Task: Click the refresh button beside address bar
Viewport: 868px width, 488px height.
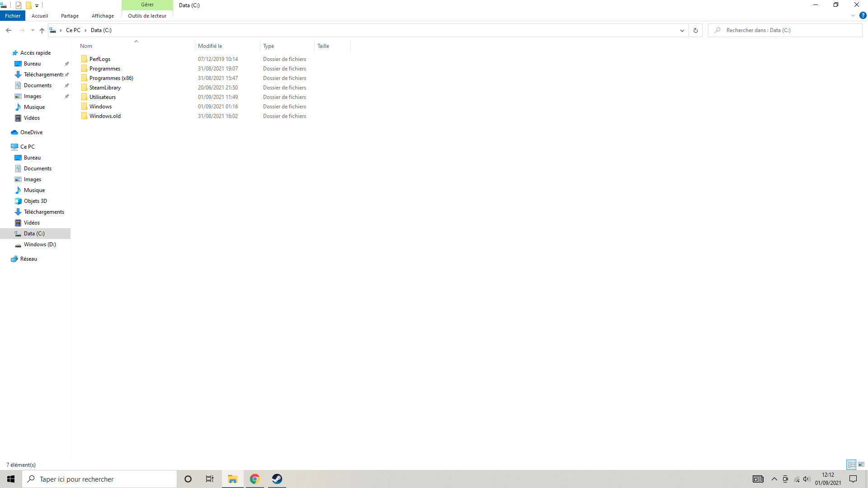Action: click(x=695, y=30)
